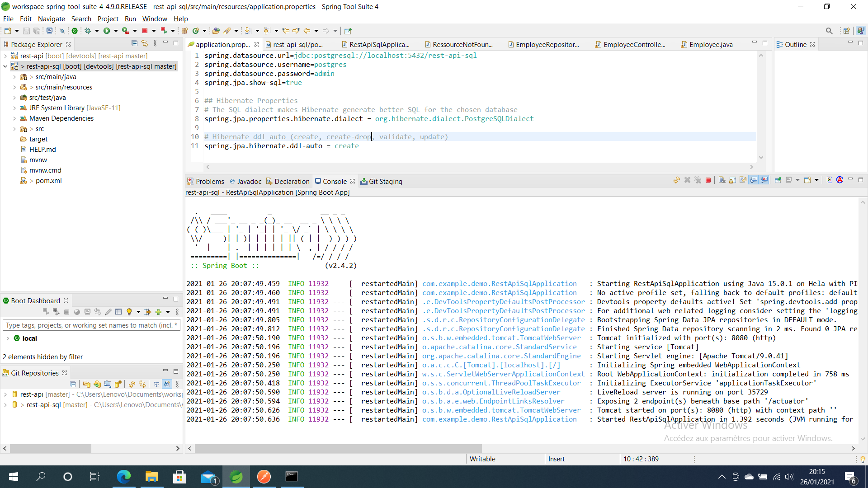Open the Problems tab
The image size is (868, 488).
[x=206, y=181]
